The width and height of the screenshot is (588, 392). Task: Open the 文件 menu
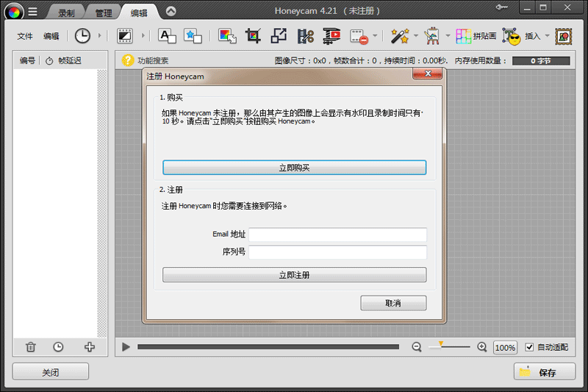25,36
